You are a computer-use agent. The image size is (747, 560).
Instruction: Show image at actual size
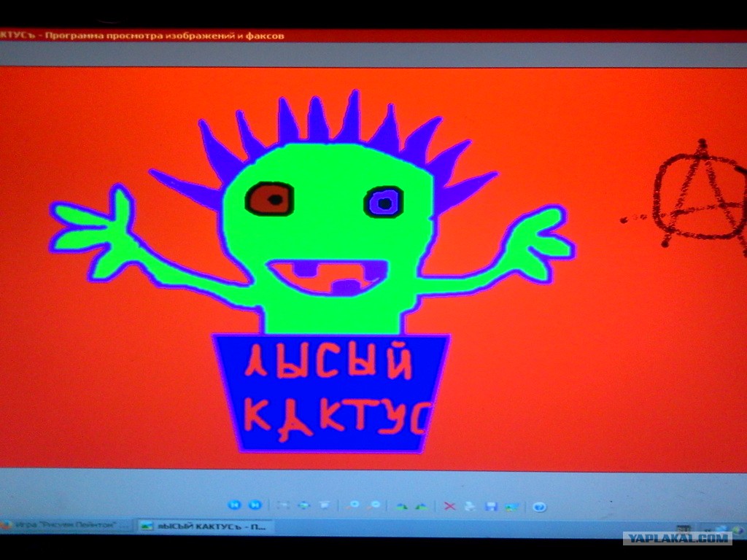[303, 505]
